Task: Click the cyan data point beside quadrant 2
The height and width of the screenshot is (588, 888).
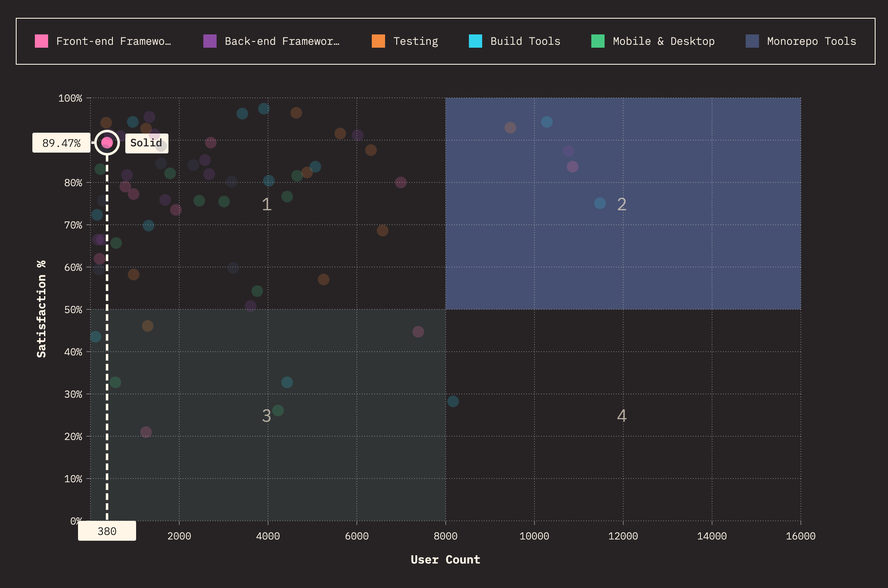Action: point(600,203)
